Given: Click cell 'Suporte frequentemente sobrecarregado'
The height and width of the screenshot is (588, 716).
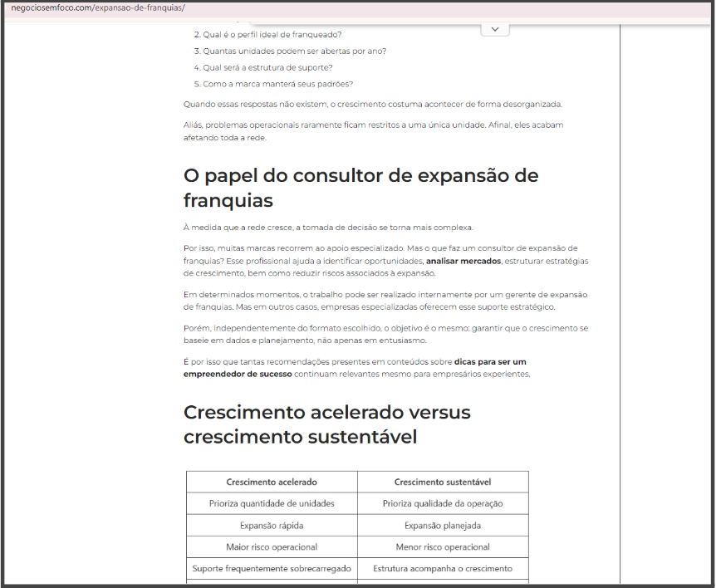Looking at the screenshot, I should pos(272,568).
